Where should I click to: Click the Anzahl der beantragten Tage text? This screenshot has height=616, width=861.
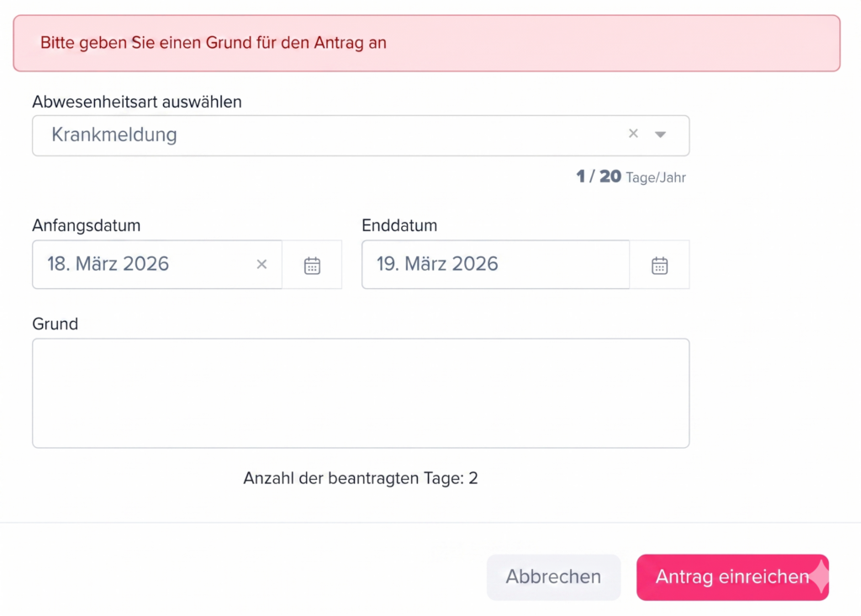[x=360, y=477]
